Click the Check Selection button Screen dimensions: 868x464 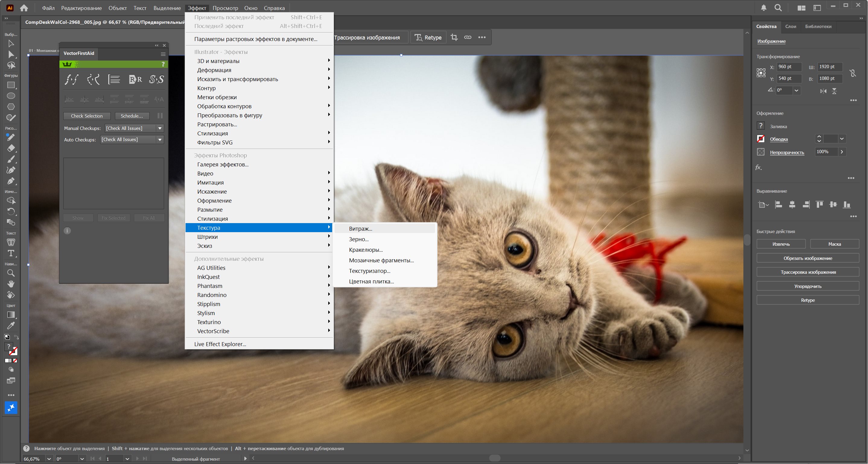87,116
